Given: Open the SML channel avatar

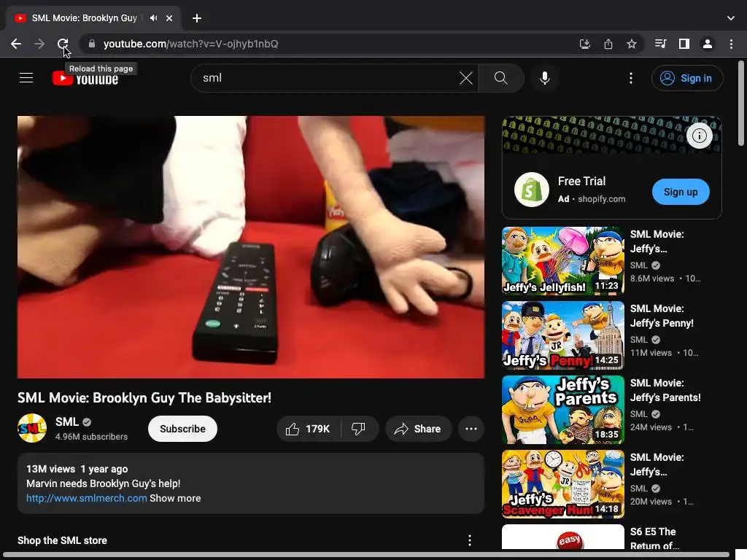Looking at the screenshot, I should coord(32,428).
